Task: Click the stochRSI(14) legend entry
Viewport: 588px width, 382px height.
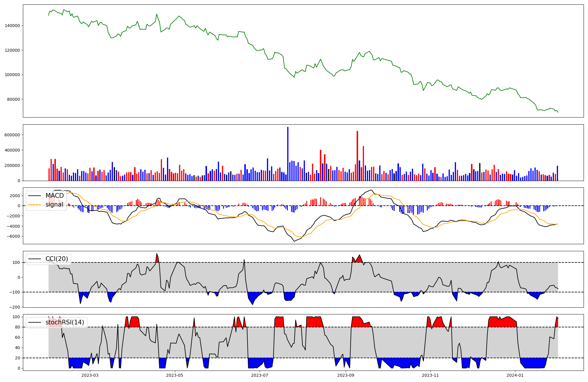Action: 65,322
